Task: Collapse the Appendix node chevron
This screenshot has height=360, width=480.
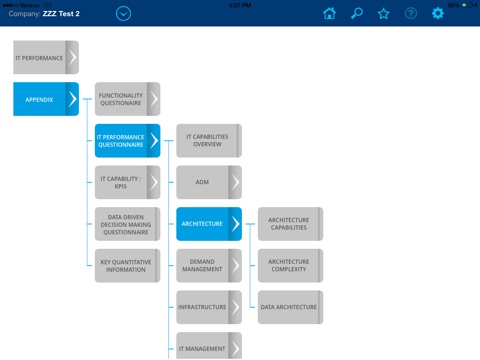Action: pyautogui.click(x=72, y=99)
